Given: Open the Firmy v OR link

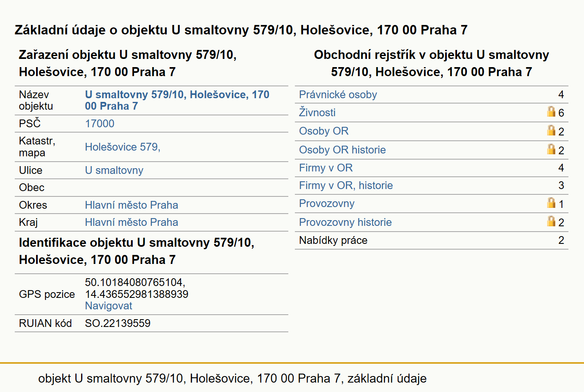Looking at the screenshot, I should coord(326,168).
